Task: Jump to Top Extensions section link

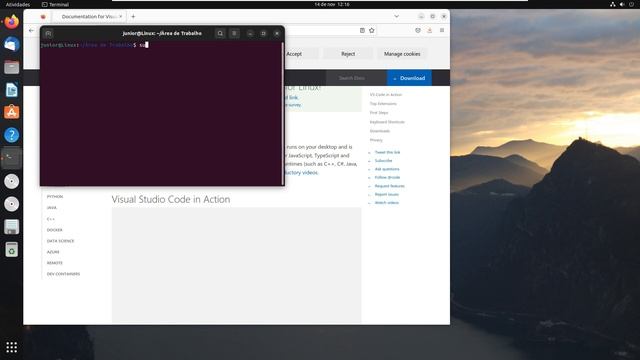Action: (x=383, y=104)
